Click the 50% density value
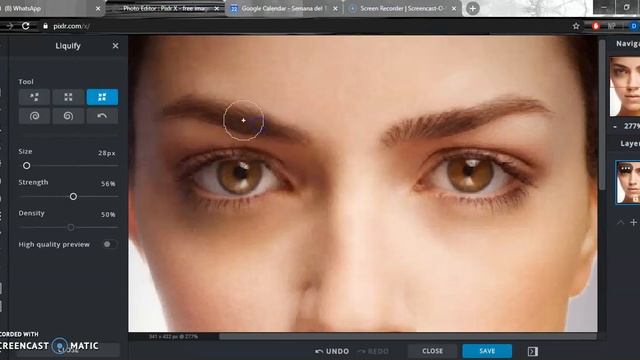Screen dimensions: 640x360 click(x=108, y=214)
